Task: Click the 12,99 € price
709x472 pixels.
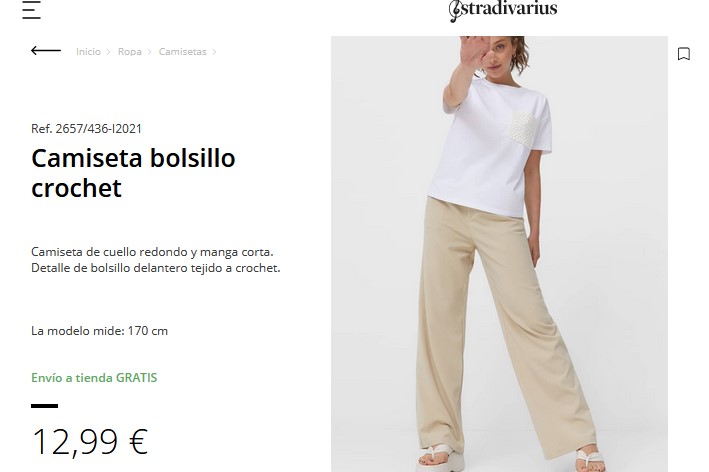Action: coord(90,442)
